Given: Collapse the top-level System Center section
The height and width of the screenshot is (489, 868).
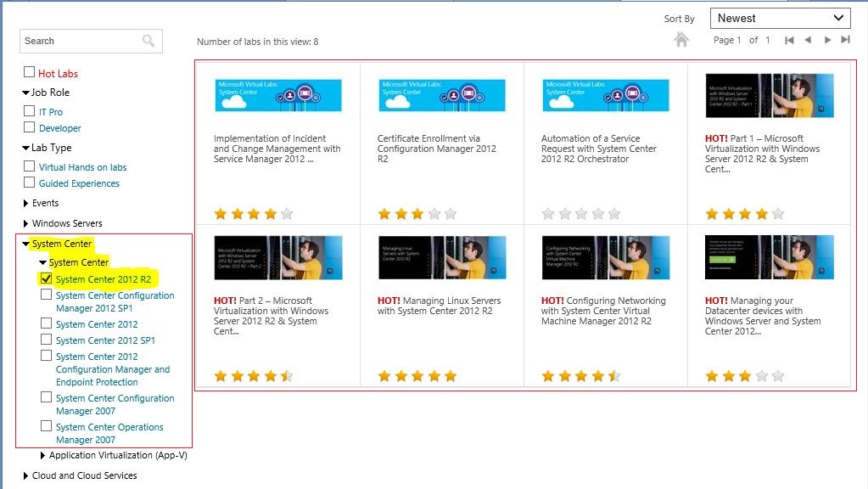Looking at the screenshot, I should tap(25, 244).
